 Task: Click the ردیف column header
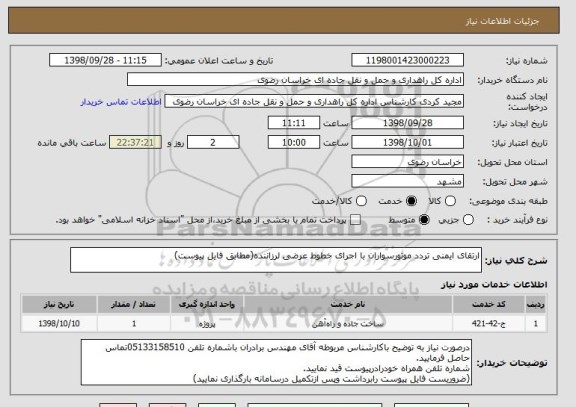[535, 304]
